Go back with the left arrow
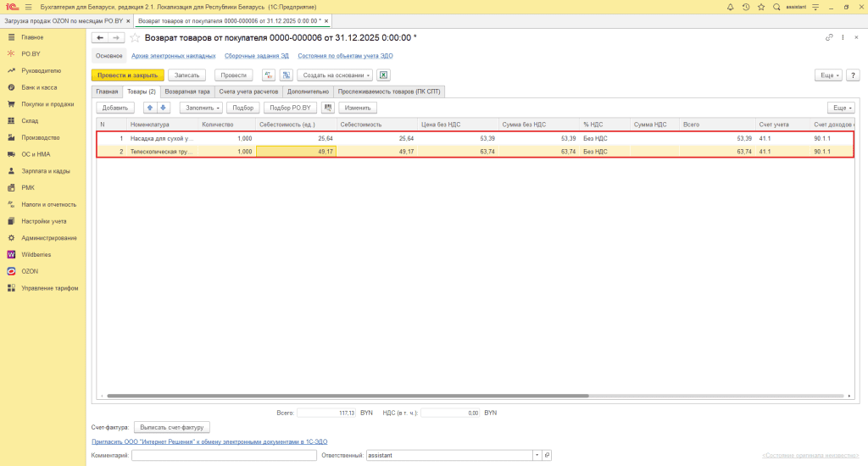 click(100, 37)
